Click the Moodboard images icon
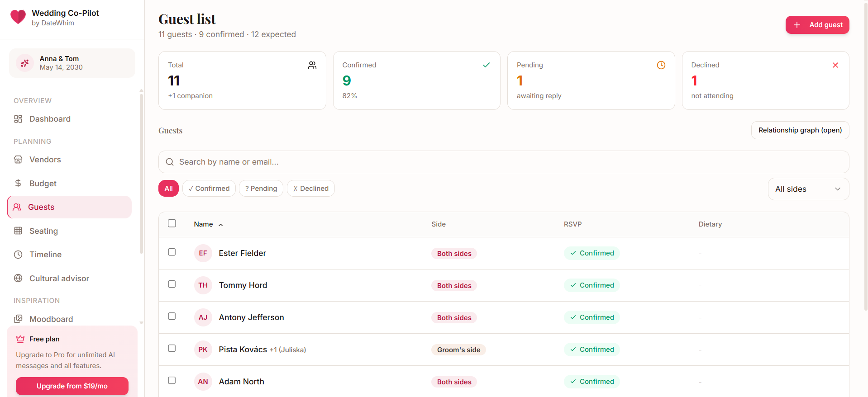 pyautogui.click(x=18, y=319)
